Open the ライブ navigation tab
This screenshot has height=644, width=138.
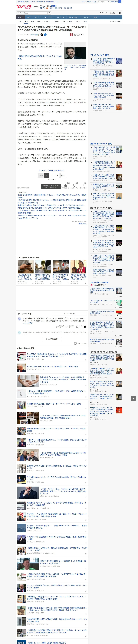click(37, 17)
